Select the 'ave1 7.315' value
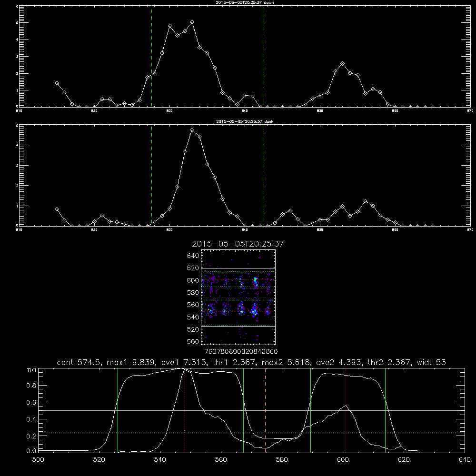This screenshot has width=476, height=476. pos(185,362)
